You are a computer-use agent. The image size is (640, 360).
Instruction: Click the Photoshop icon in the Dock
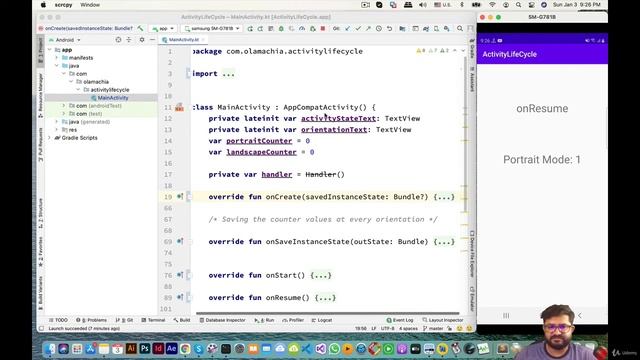click(x=144, y=349)
